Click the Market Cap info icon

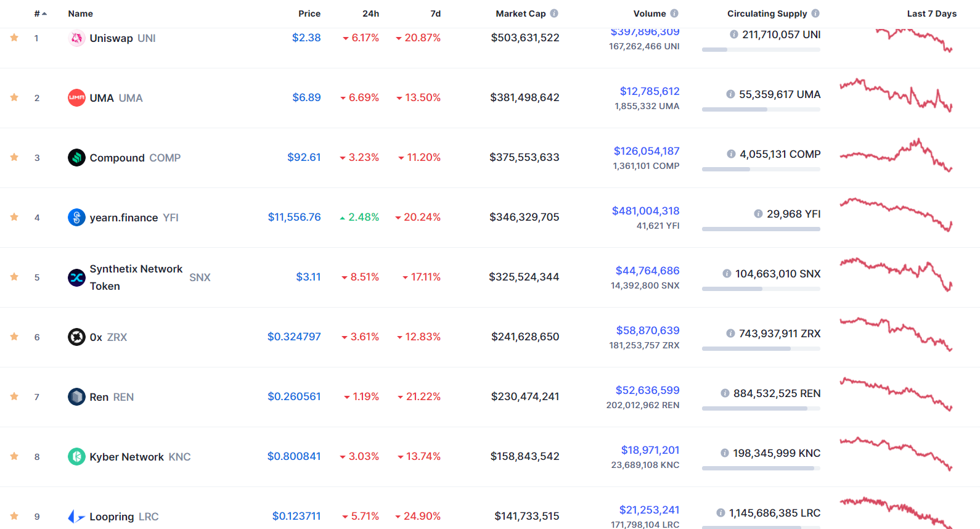(554, 14)
